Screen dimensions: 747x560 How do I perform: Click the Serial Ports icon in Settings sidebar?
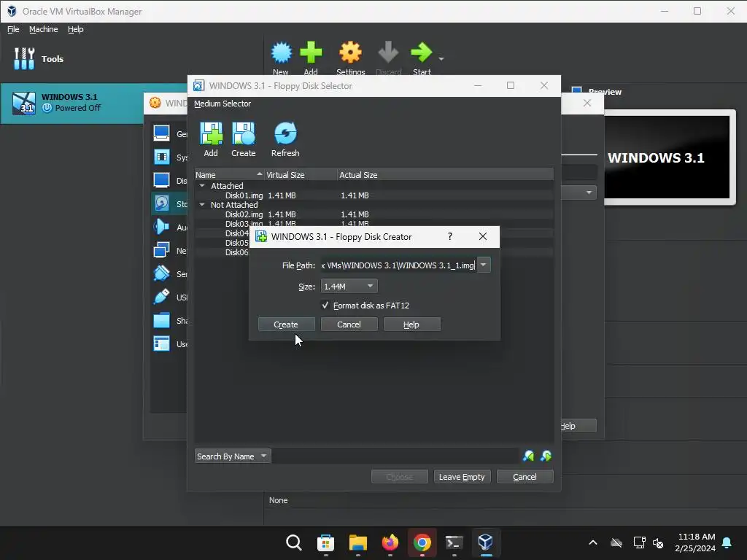[161, 274]
